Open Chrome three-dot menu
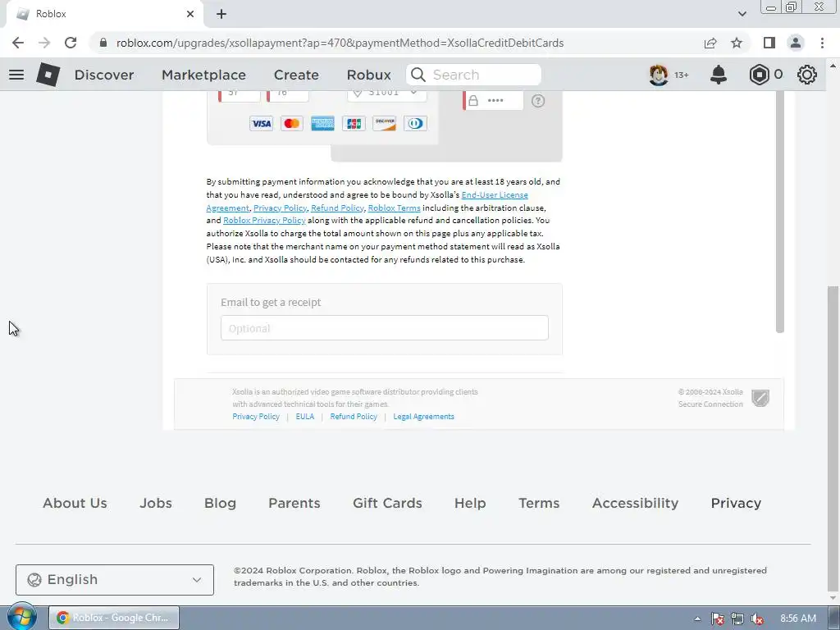 point(822,43)
